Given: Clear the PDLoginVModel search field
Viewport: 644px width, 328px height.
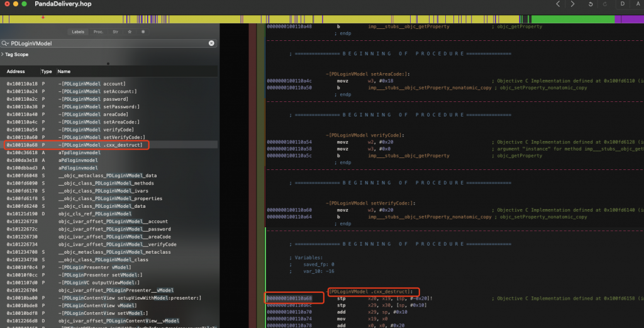Looking at the screenshot, I should (211, 43).
